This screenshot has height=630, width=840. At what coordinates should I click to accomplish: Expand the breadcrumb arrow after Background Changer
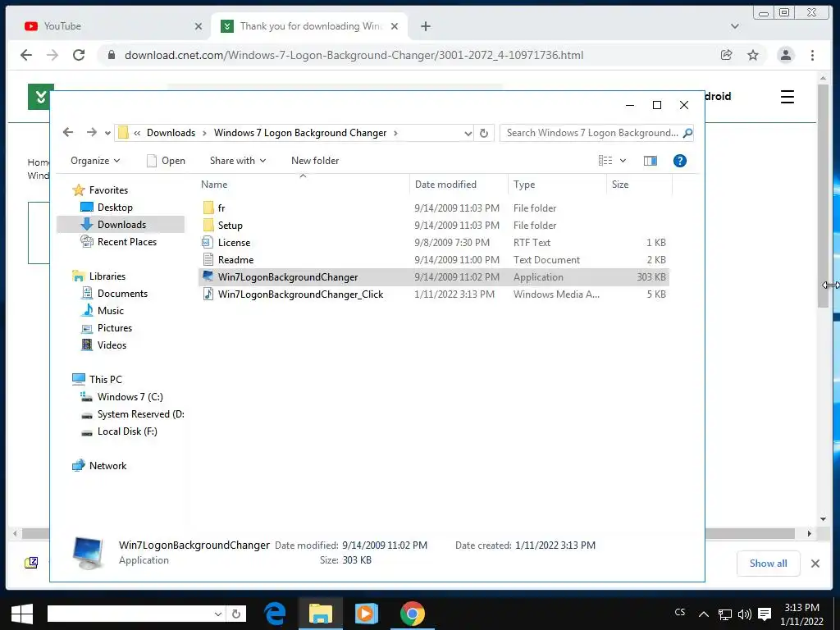[x=396, y=133]
